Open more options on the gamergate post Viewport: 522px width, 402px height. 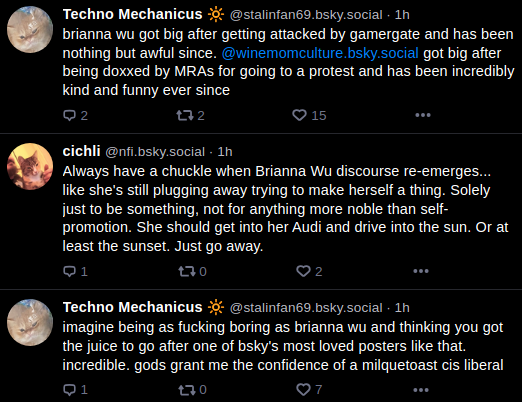coord(423,115)
